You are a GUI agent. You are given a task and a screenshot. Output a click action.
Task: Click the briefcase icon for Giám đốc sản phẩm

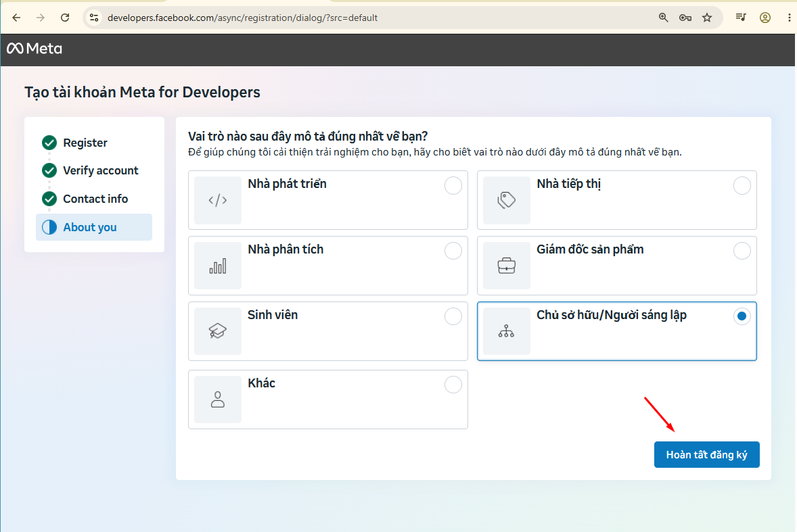coord(506,266)
